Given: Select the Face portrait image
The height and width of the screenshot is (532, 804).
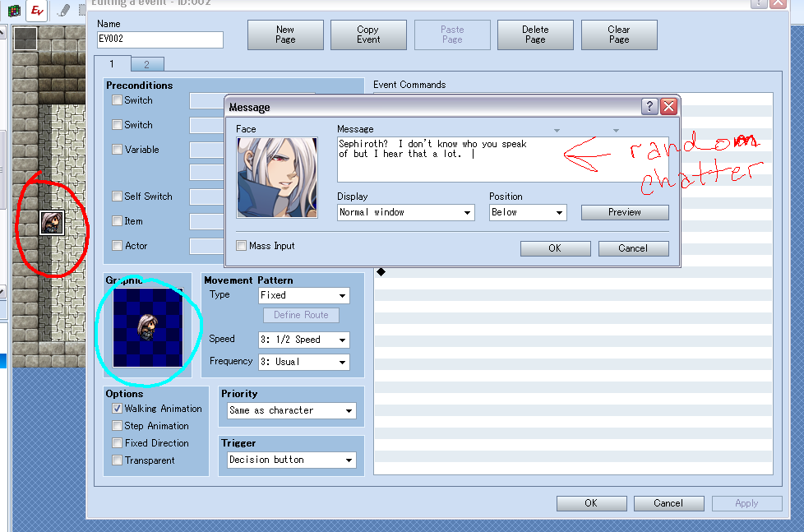Looking at the screenshot, I should pyautogui.click(x=277, y=178).
